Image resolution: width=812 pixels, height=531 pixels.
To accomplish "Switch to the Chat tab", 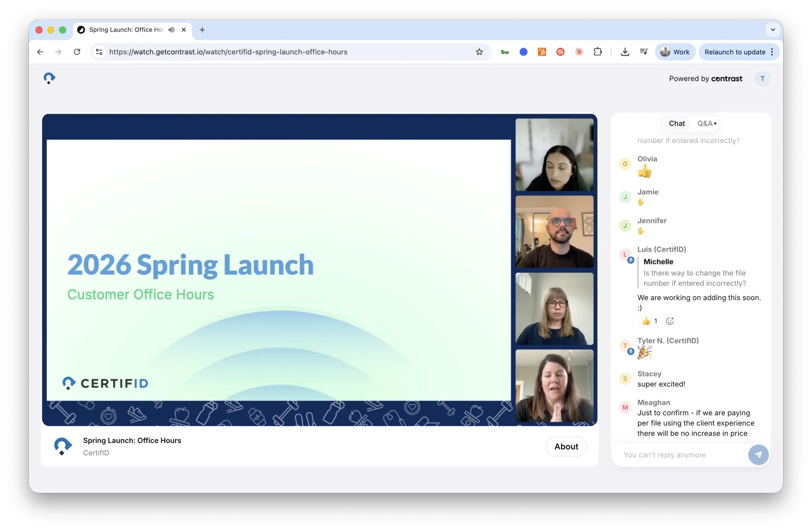I will [677, 123].
